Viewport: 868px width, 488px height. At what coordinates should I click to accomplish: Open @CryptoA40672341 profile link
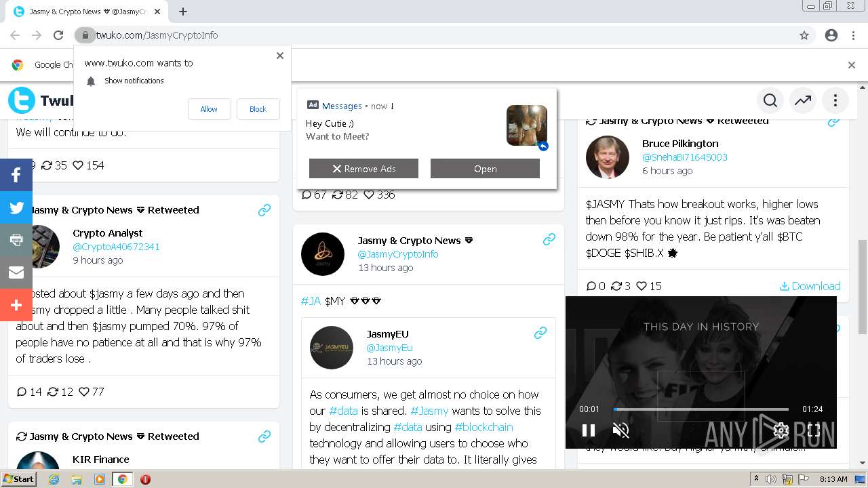click(116, 247)
